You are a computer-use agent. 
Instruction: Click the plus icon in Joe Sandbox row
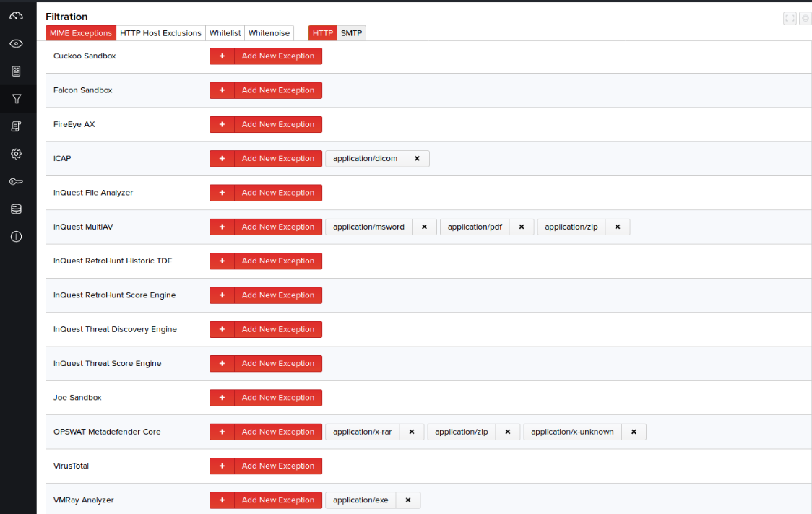[x=223, y=398]
